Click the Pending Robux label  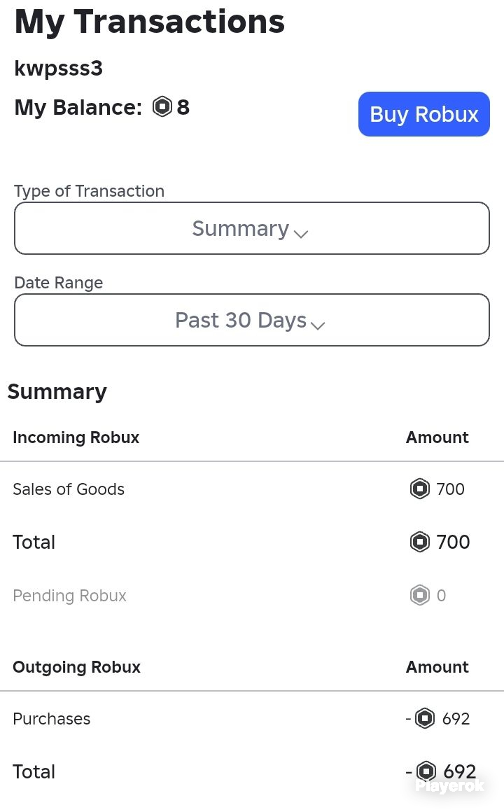point(69,596)
